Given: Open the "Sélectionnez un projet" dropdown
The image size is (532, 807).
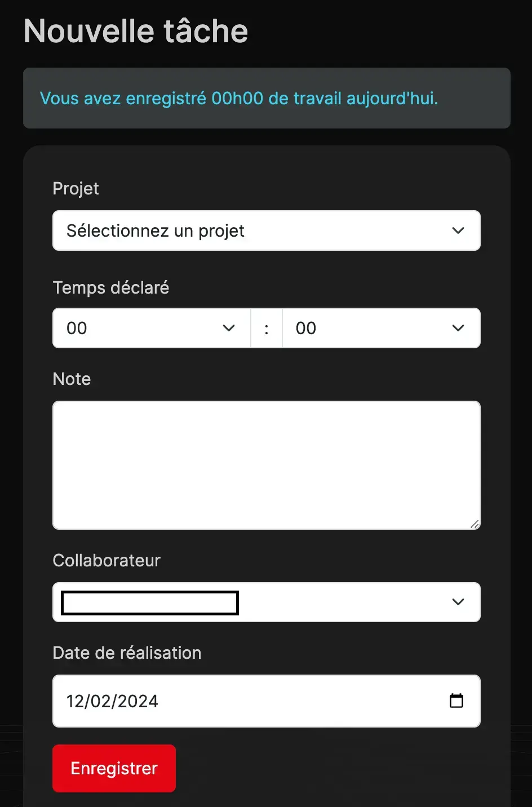Looking at the screenshot, I should point(267,230).
